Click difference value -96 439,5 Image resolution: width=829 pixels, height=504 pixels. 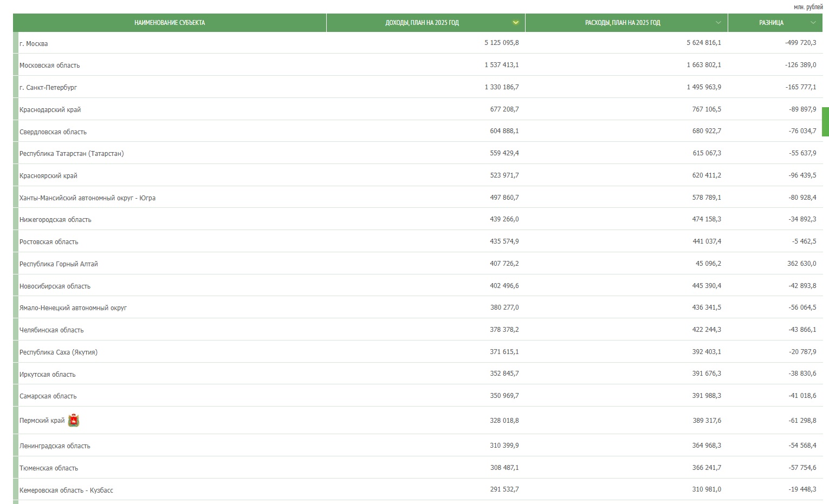[x=802, y=175]
